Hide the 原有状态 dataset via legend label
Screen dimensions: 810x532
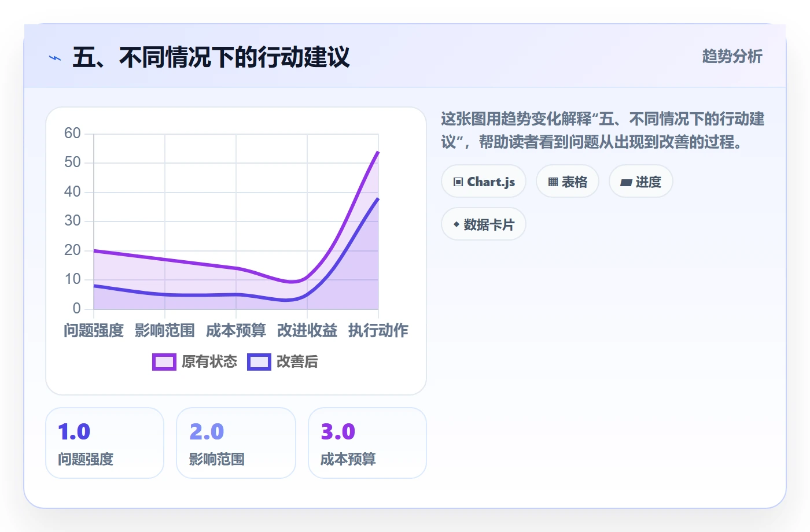tap(209, 362)
